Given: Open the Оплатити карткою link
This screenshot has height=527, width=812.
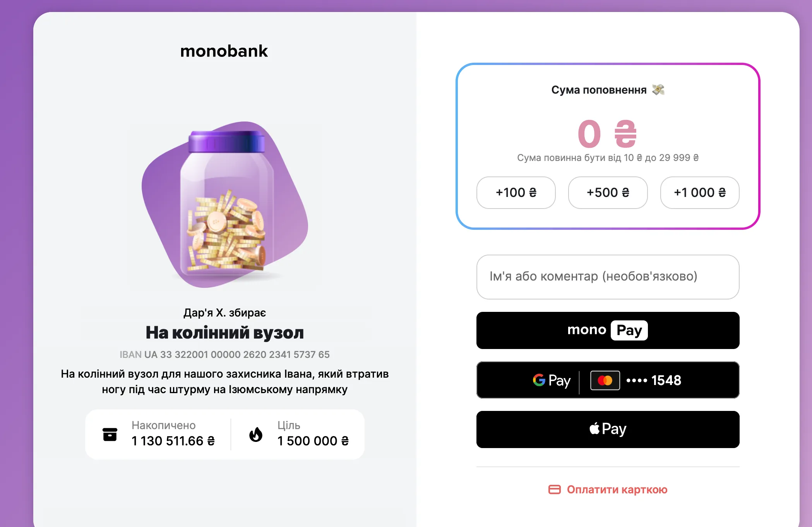Looking at the screenshot, I should click(x=617, y=489).
